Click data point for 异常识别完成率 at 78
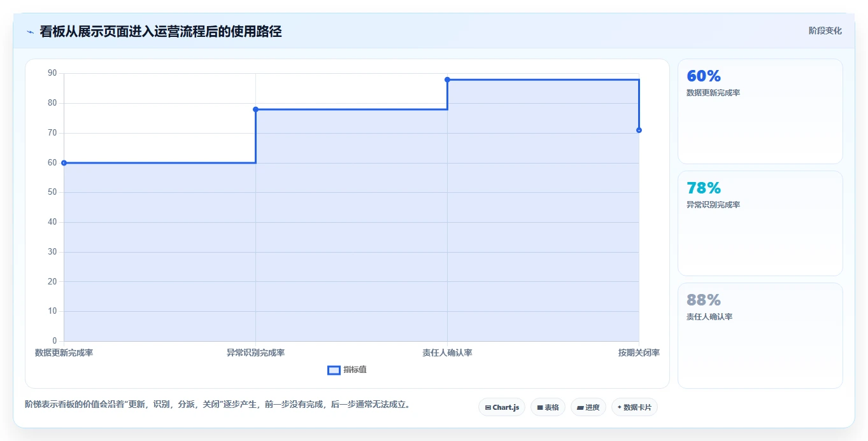 255,109
